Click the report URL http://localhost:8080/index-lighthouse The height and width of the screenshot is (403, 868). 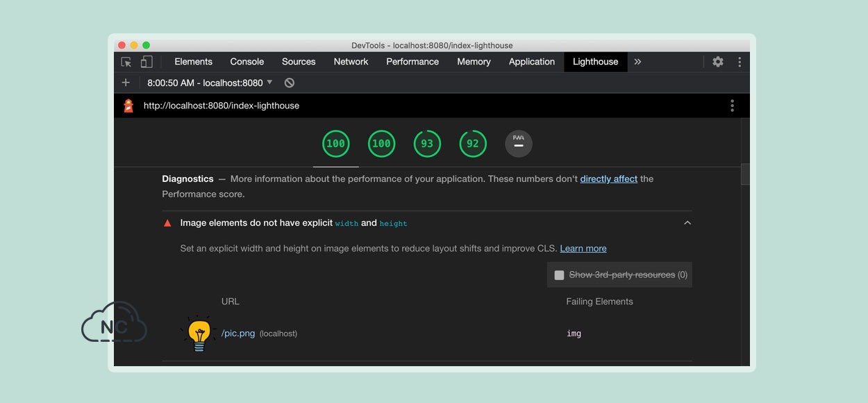(x=222, y=106)
